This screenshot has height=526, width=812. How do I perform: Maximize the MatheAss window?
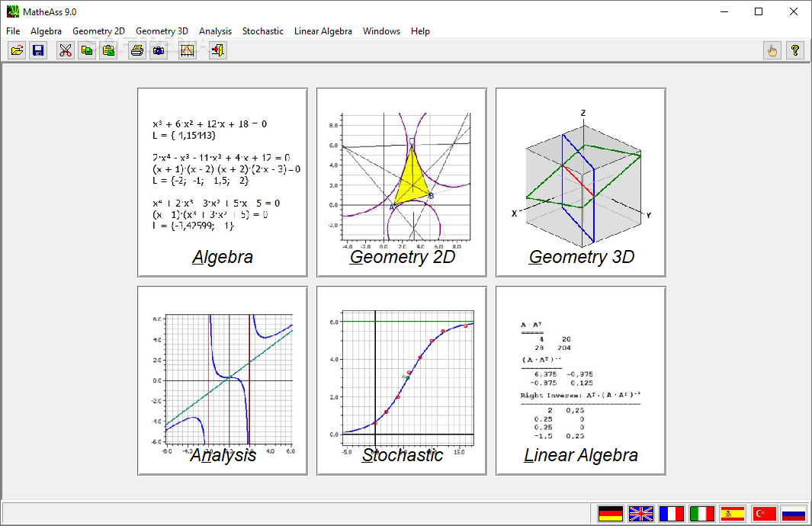tap(759, 11)
